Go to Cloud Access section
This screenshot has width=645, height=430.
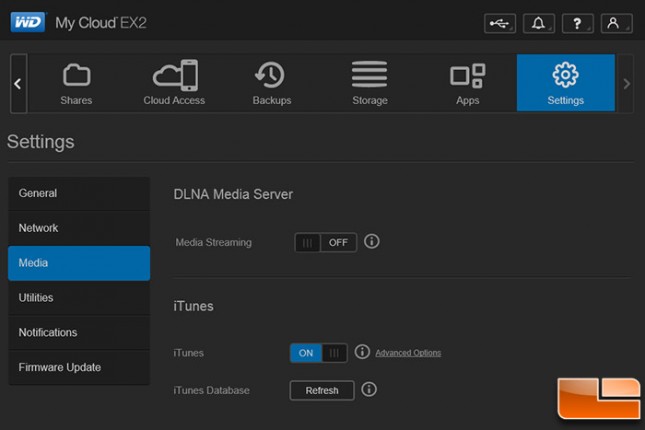[174, 83]
